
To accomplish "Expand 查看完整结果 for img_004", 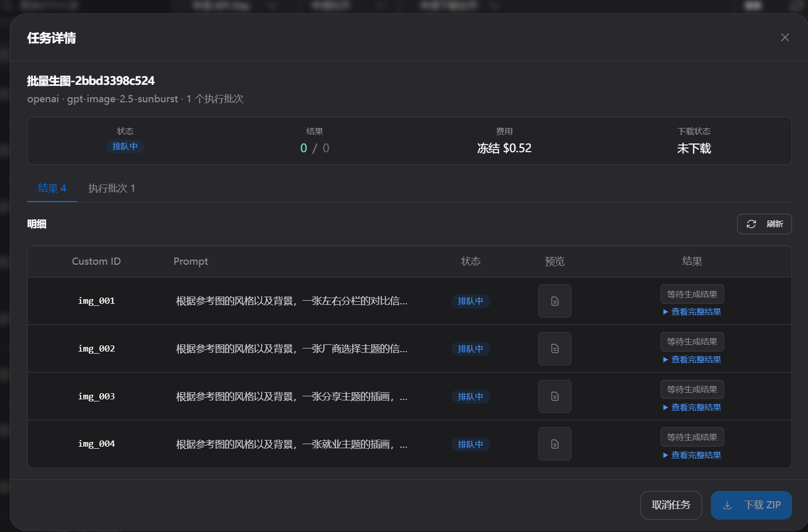I will [692, 455].
